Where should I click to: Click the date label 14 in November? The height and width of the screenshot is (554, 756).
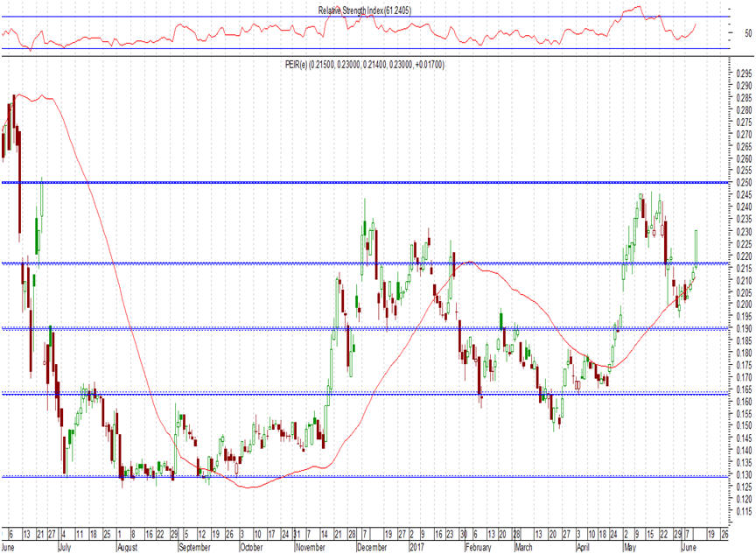click(325, 534)
